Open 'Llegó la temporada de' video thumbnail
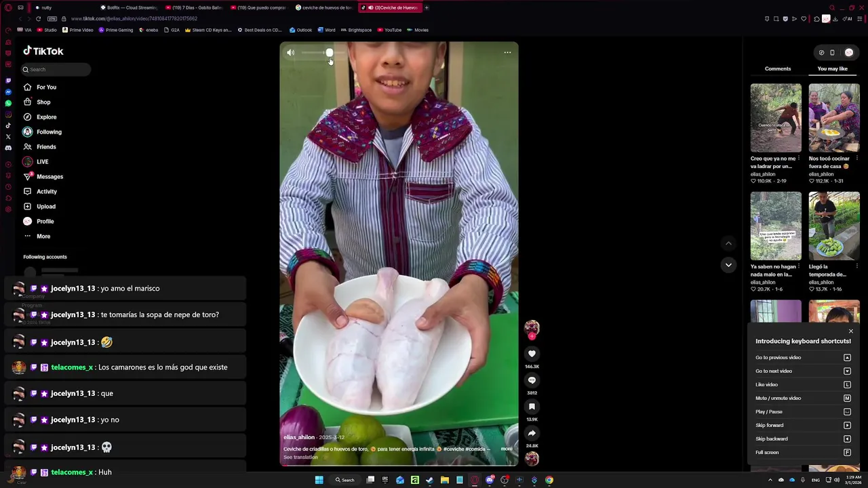Viewport: 868px width, 488px height. pos(834,226)
